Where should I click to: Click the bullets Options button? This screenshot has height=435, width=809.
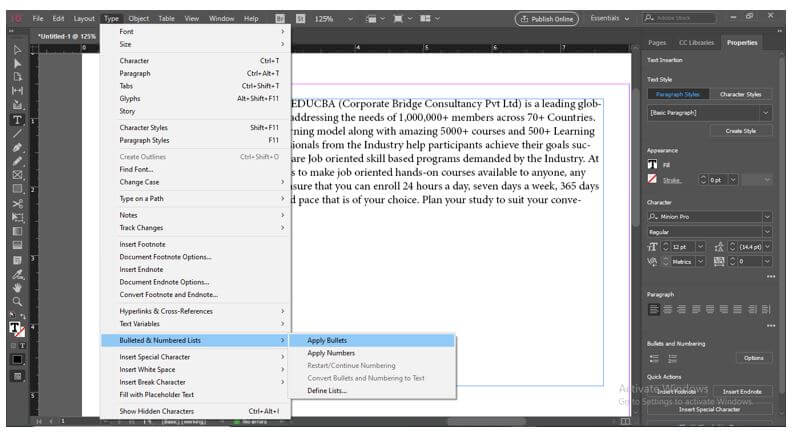[753, 358]
